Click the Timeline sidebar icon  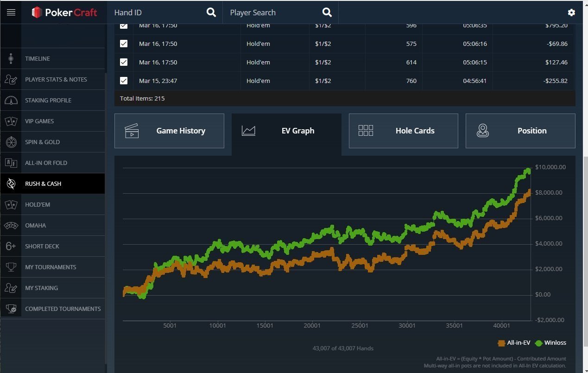click(x=11, y=59)
